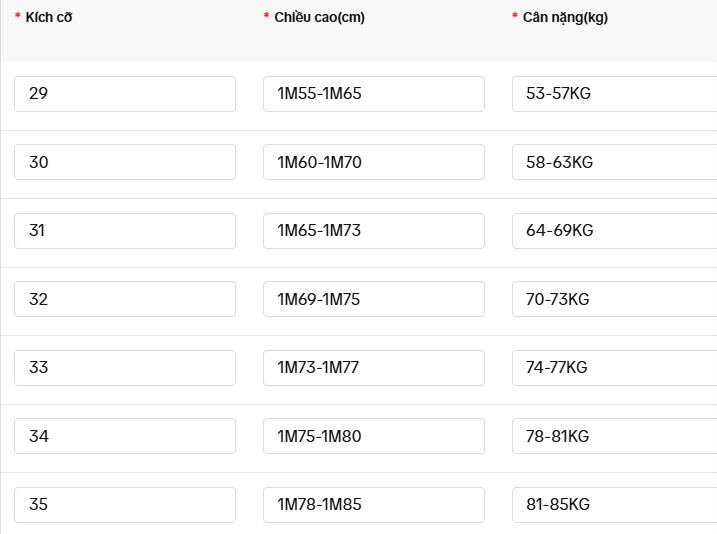Click the weight input 70-73KG
The width and height of the screenshot is (717, 534).
click(x=615, y=299)
